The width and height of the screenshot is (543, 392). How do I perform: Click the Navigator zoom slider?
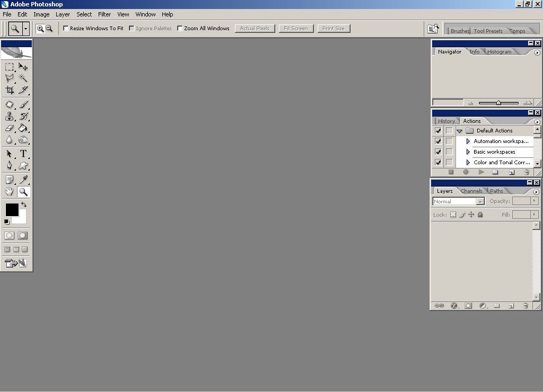498,103
